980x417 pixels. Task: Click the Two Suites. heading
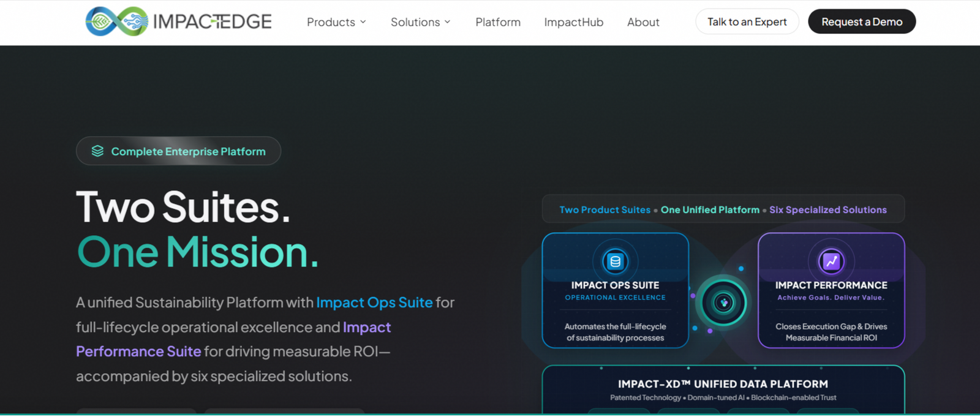click(183, 207)
